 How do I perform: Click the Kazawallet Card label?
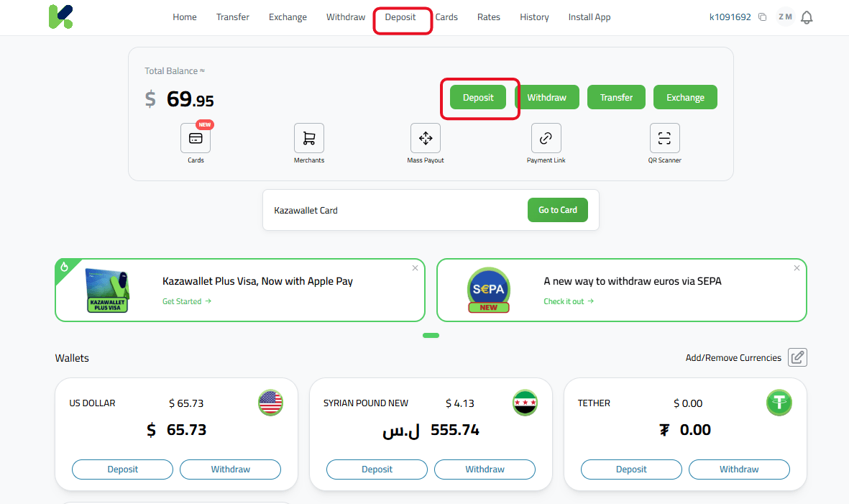(x=306, y=210)
